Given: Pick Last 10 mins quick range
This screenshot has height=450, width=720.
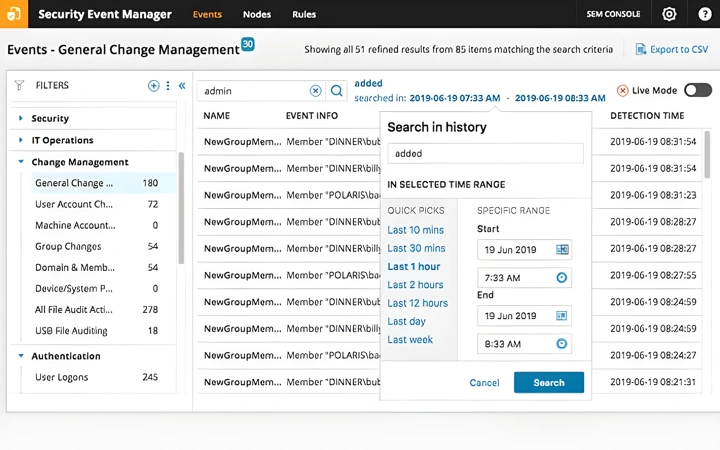Looking at the screenshot, I should (416, 230).
